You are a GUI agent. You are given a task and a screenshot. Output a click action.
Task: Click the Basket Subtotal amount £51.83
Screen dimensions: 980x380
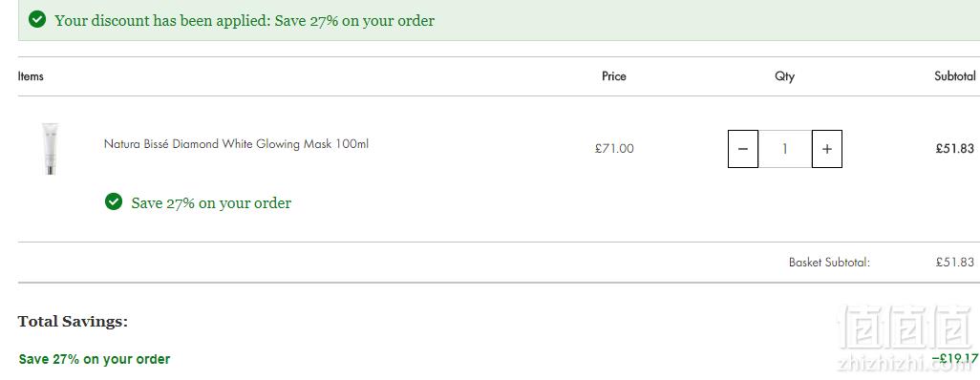pos(955,263)
